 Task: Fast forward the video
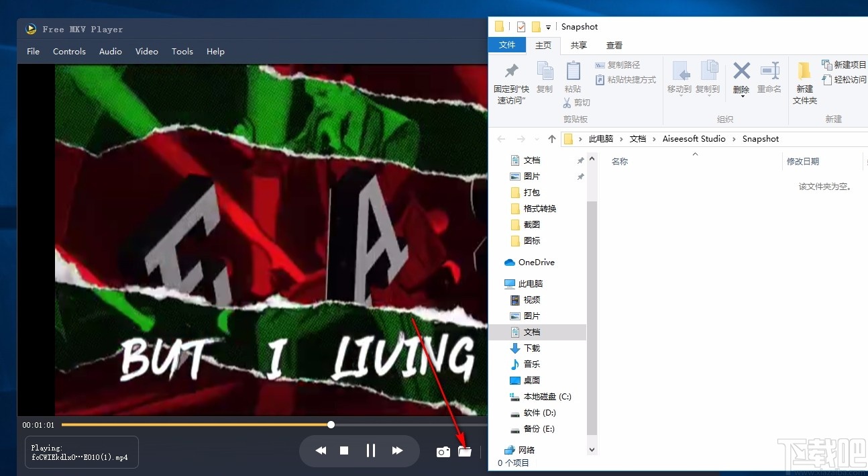click(397, 450)
